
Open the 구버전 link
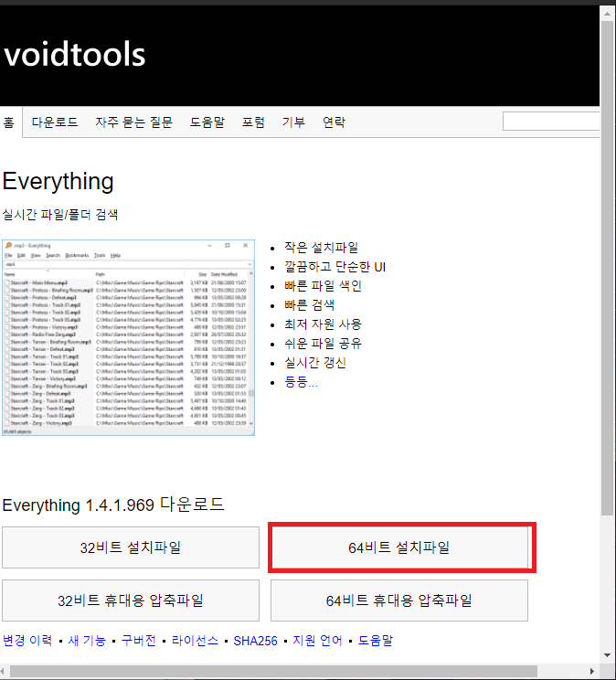[138, 641]
